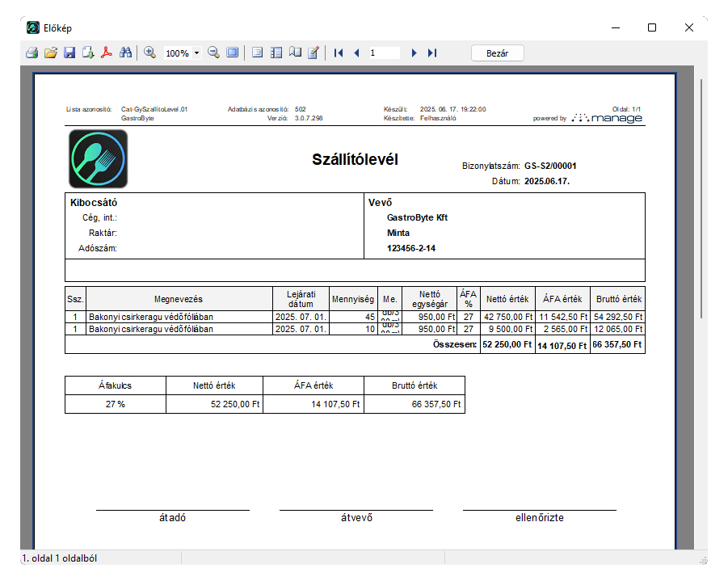Export the document using the export icon
The width and height of the screenshot is (728, 581).
[88, 53]
